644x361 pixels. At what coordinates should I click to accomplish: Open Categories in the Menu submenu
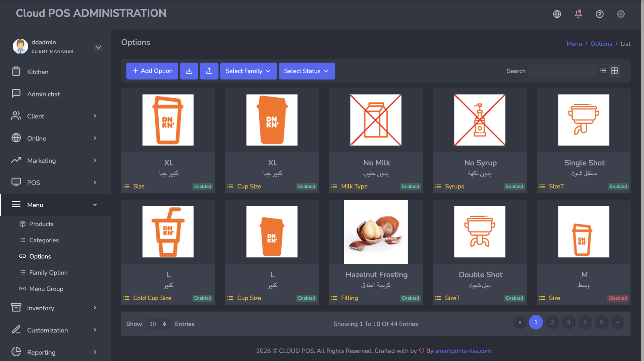coord(44,240)
